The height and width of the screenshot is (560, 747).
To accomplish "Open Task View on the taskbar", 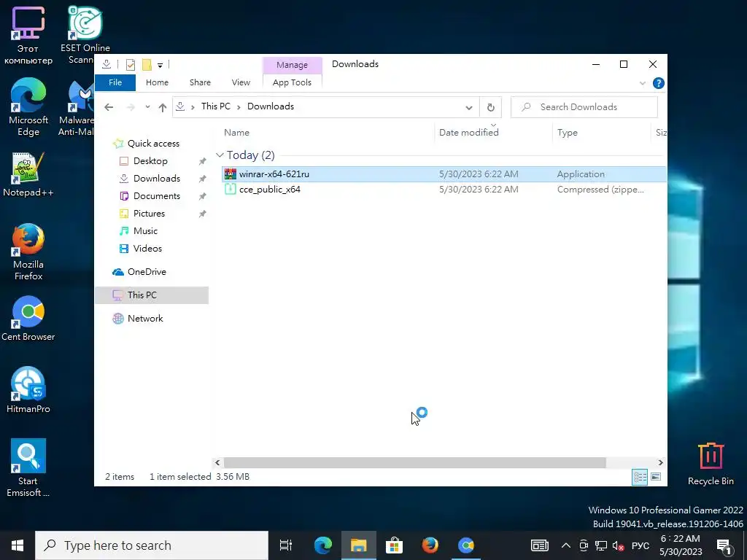I will 286,545.
